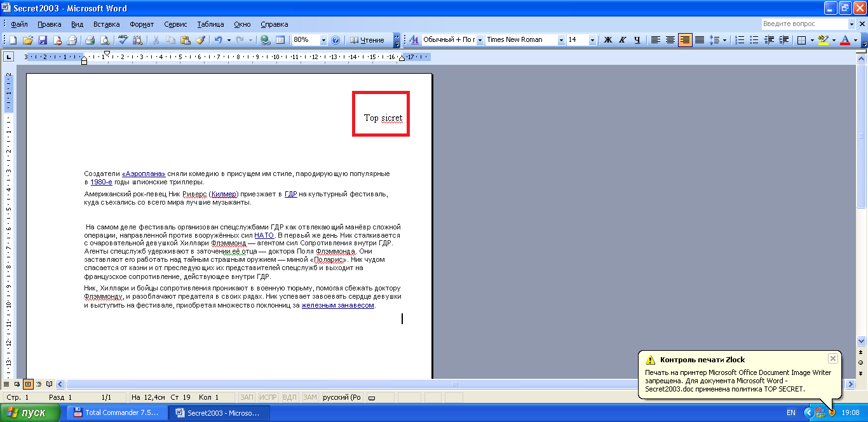Enable center text alignment
Screen dimensions: 868x422
click(670, 40)
